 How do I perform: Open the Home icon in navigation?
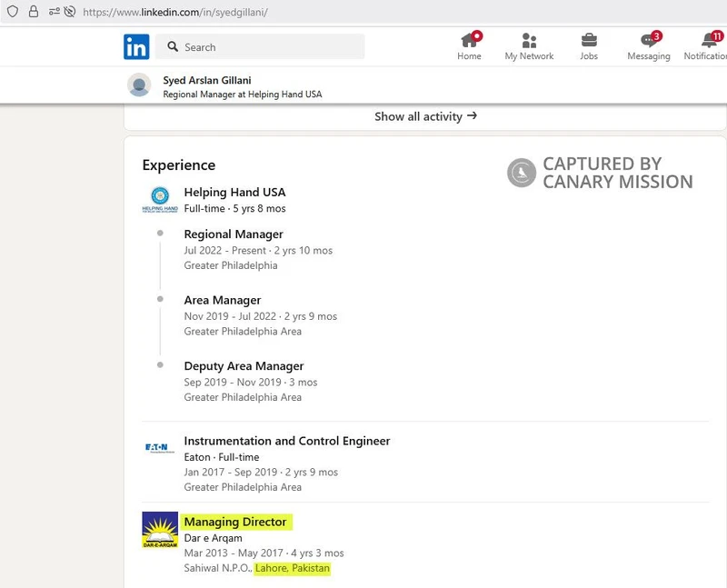469,40
